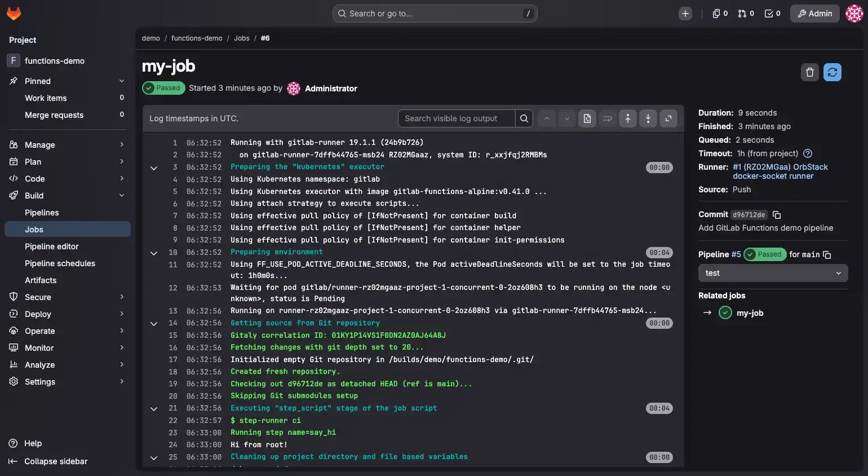The width and height of the screenshot is (868, 476).
Task: Click the passed status icon beside my-job
Action: pos(725,313)
